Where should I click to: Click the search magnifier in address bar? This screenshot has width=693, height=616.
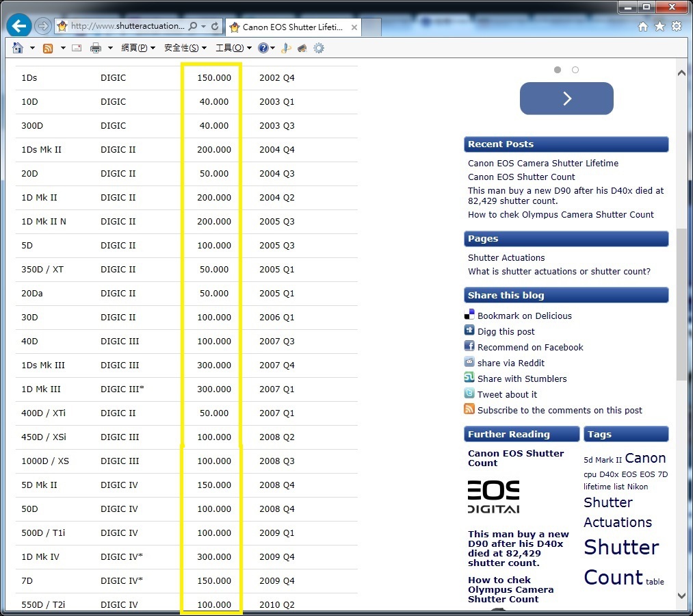(x=193, y=26)
